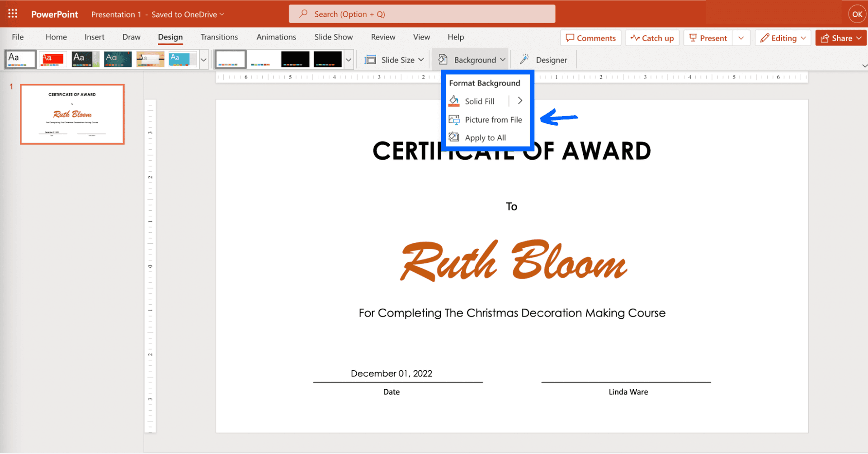Choose the first white variant thumbnail
Viewport: 868px width, 454px height.
click(231, 59)
